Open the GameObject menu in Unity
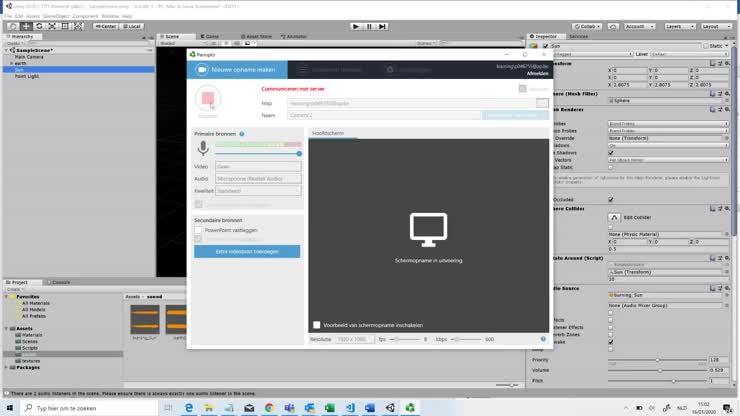This screenshot has width=740, height=416. (56, 16)
